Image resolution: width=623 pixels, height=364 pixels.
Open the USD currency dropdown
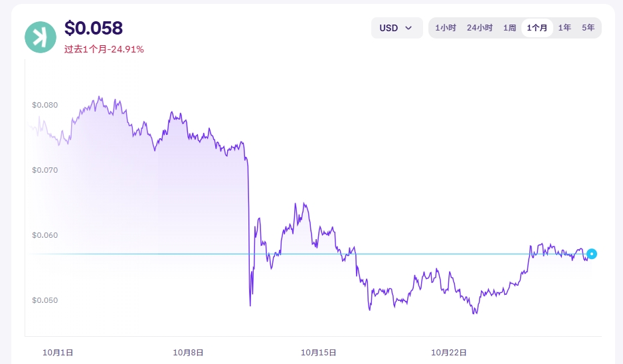pos(397,28)
